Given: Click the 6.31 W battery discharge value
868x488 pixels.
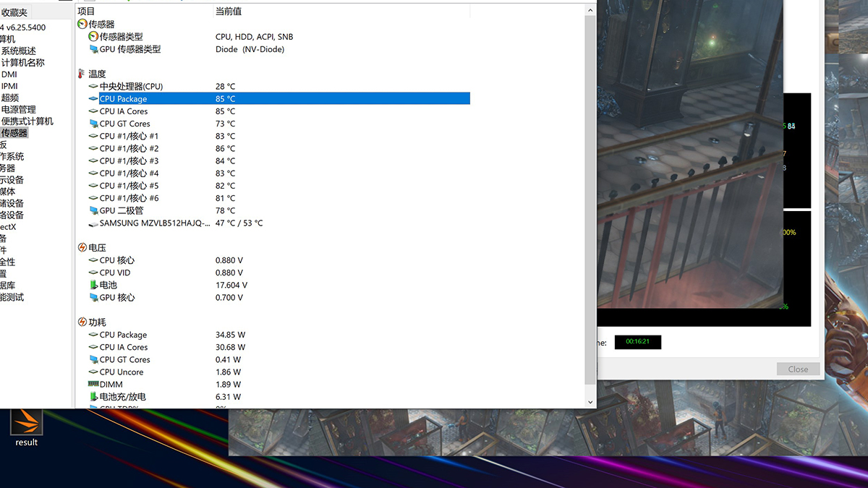Looking at the screenshot, I should tap(229, 396).
